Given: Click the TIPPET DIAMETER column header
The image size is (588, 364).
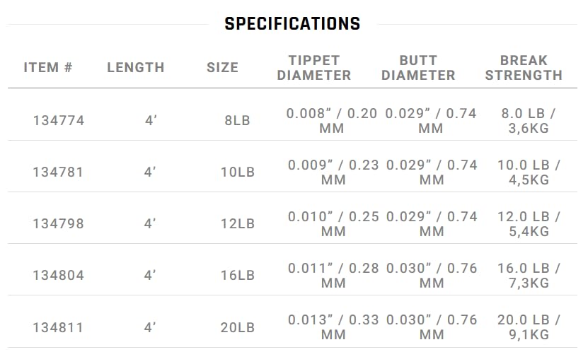Looking at the screenshot, I should (x=314, y=68).
